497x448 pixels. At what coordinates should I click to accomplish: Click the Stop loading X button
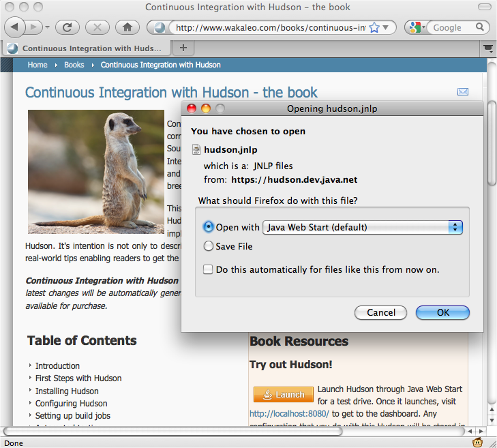[97, 27]
